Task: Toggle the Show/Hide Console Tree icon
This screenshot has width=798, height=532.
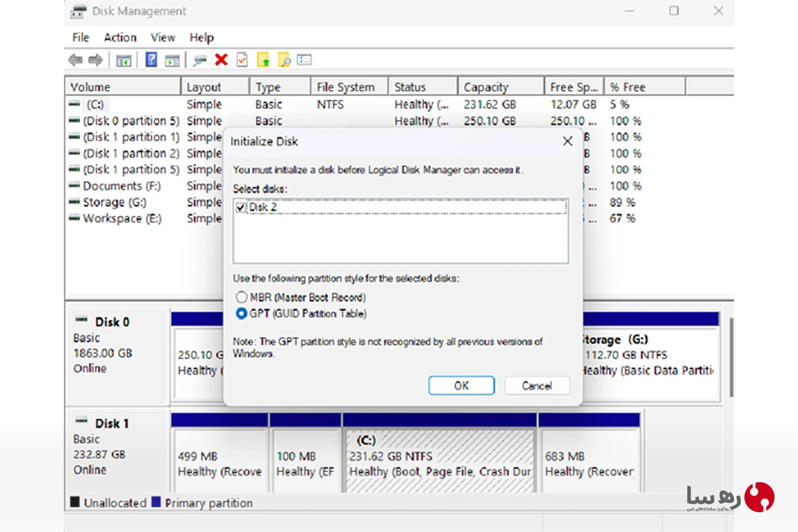Action: tap(123, 60)
